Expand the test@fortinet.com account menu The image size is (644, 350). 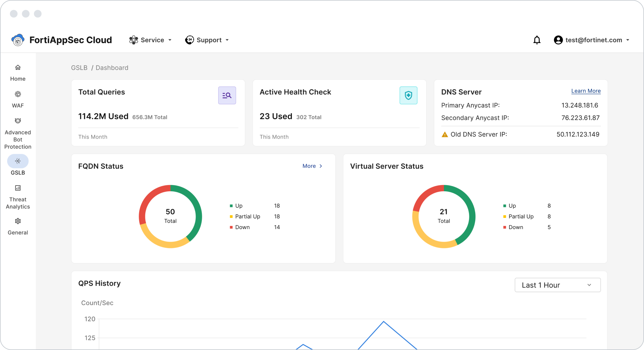pos(592,40)
